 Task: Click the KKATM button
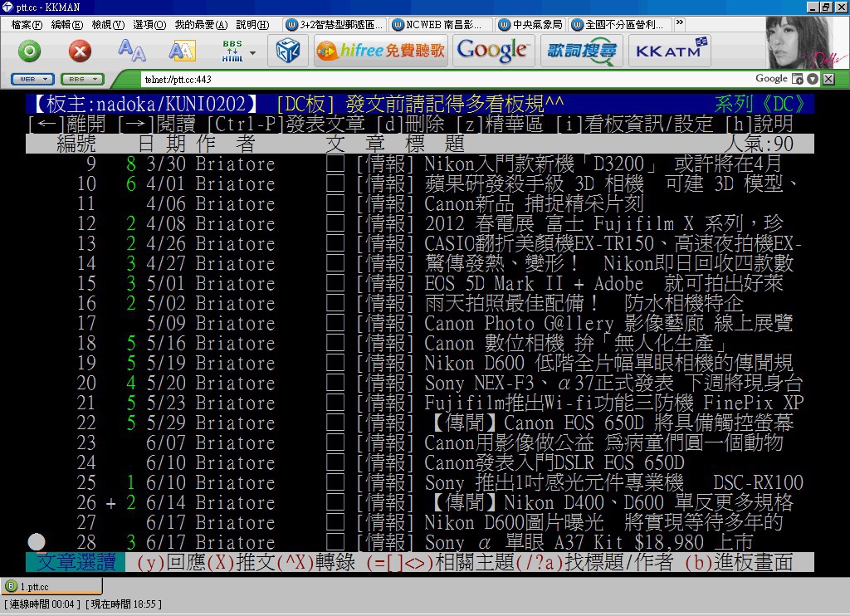click(x=670, y=51)
